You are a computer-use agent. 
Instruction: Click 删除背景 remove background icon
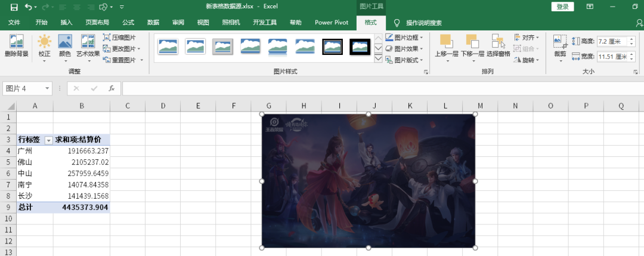coord(17,45)
